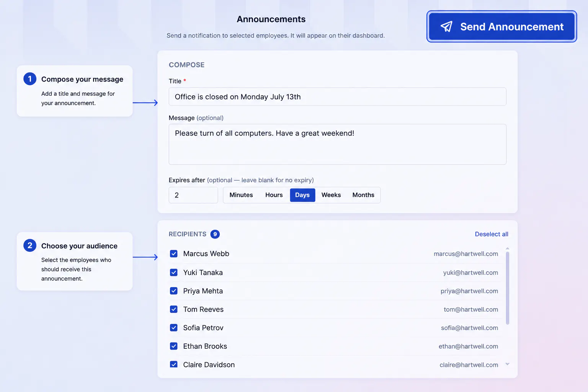Click the Announcements page heading
This screenshot has width=588, height=392.
click(x=271, y=19)
